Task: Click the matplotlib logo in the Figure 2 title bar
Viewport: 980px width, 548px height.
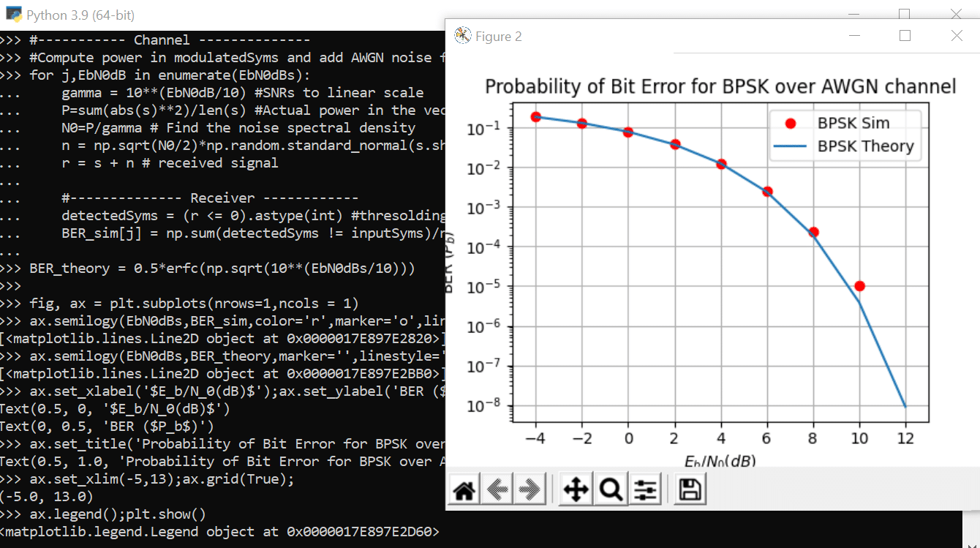Action: click(x=462, y=35)
